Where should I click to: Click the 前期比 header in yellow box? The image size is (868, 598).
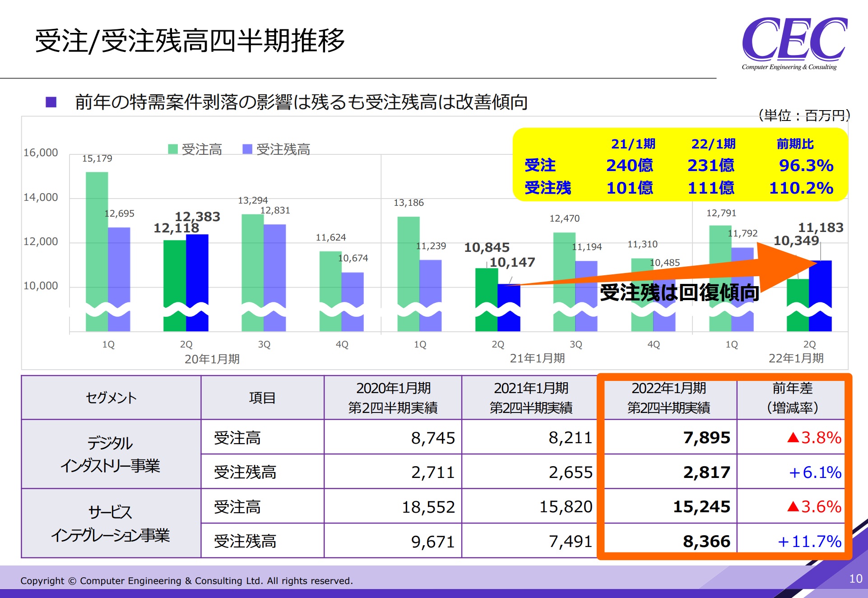pyautogui.click(x=795, y=144)
